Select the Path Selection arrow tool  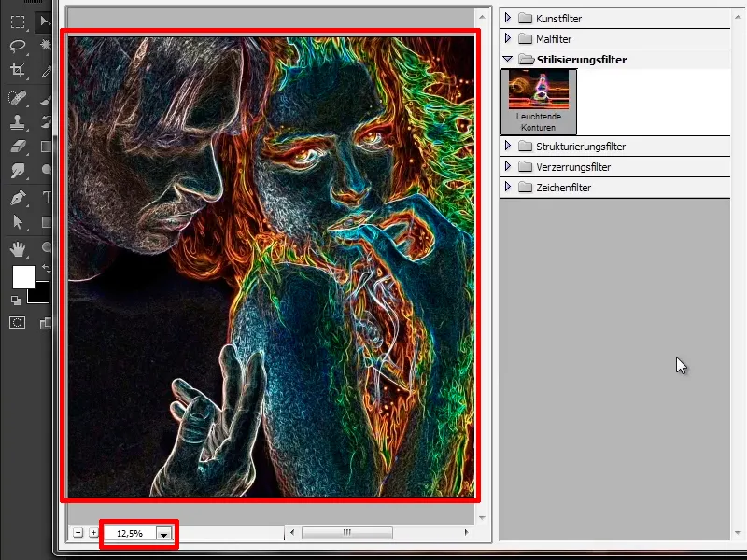click(18, 222)
